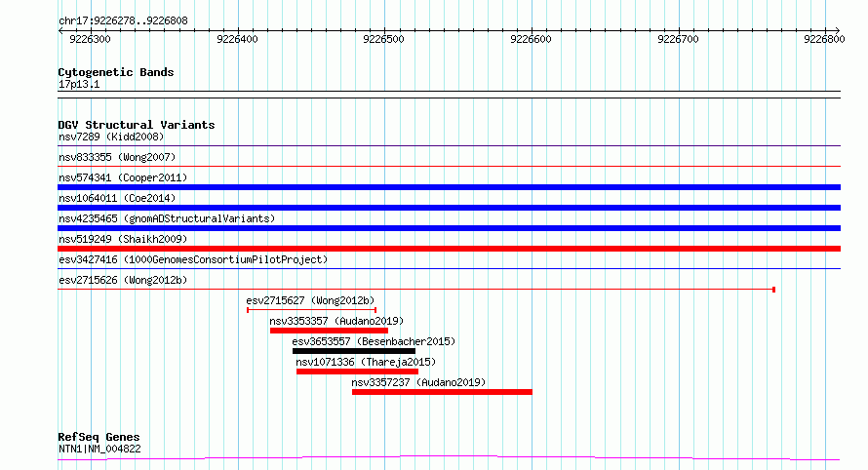Viewport: 868px width, 470px height.
Task: Click the red end marker of esv2715626
Action: click(x=774, y=290)
